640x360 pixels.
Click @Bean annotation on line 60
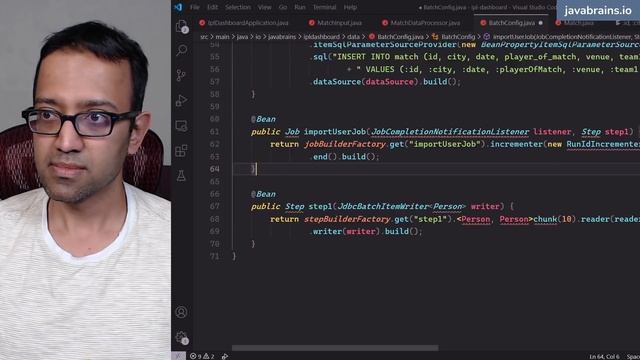click(x=263, y=119)
